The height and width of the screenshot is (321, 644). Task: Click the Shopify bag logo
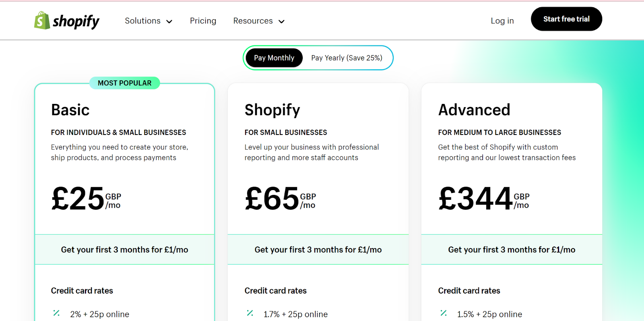click(x=41, y=20)
